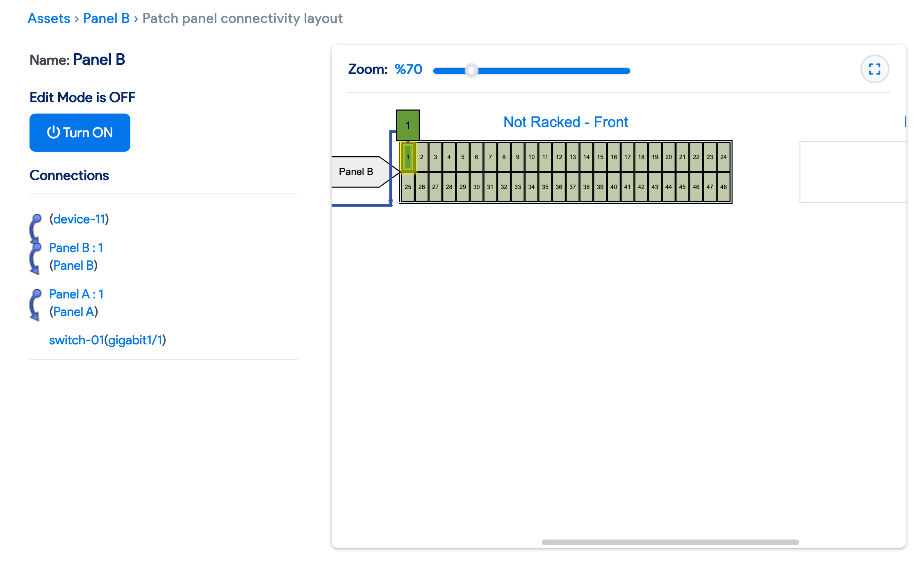Click the power icon inside Turn ON button

tap(54, 132)
